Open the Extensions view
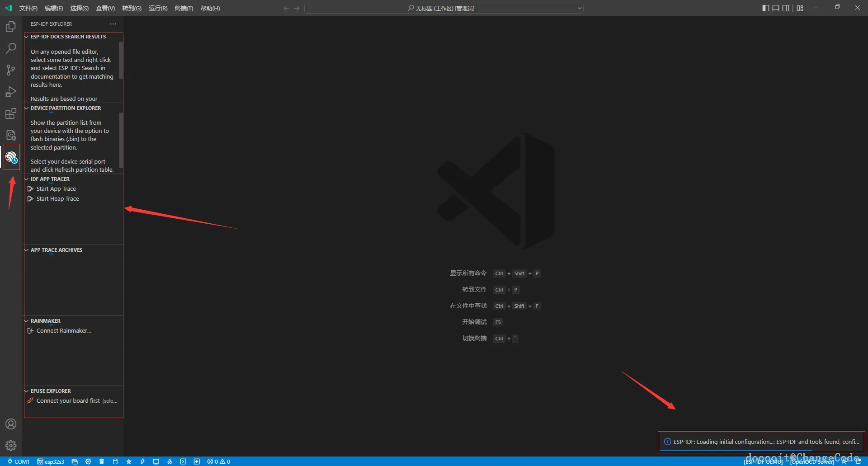The height and width of the screenshot is (466, 868). pyautogui.click(x=11, y=113)
